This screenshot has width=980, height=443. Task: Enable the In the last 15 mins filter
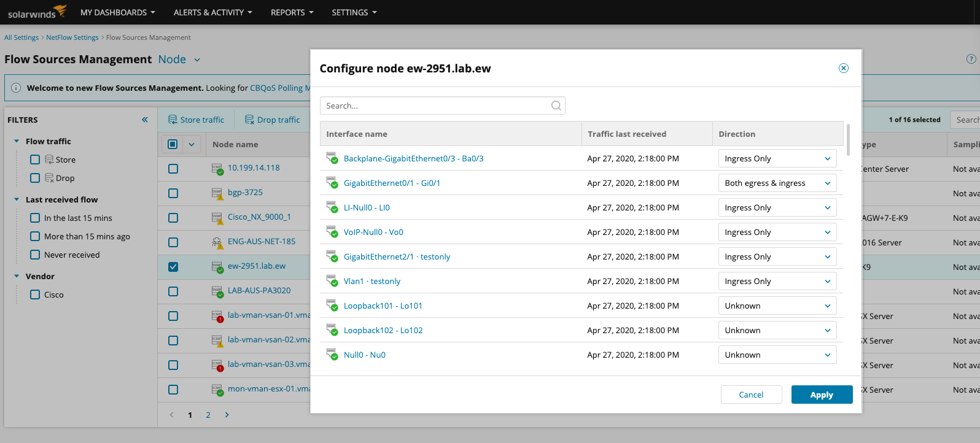point(35,218)
